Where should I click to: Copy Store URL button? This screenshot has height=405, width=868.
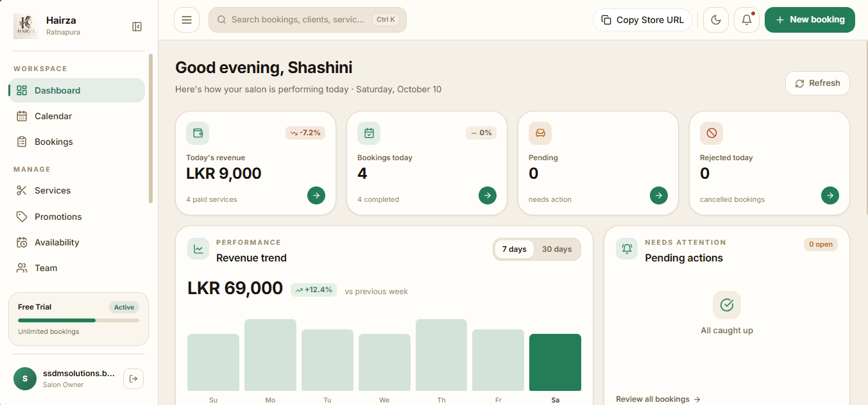pos(642,20)
